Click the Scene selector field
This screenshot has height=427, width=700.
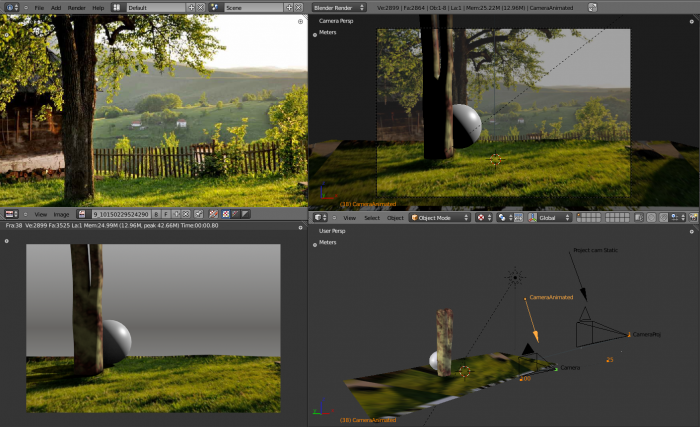249,7
